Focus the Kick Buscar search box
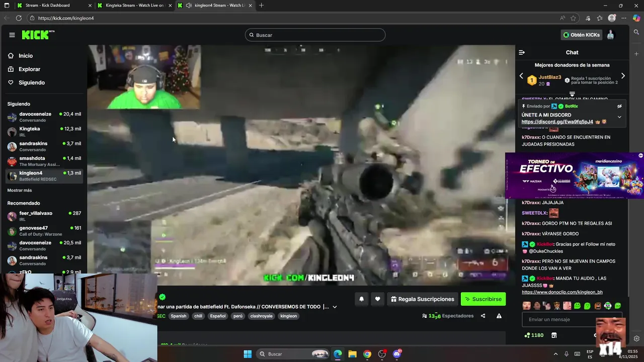644x362 pixels. (x=315, y=35)
